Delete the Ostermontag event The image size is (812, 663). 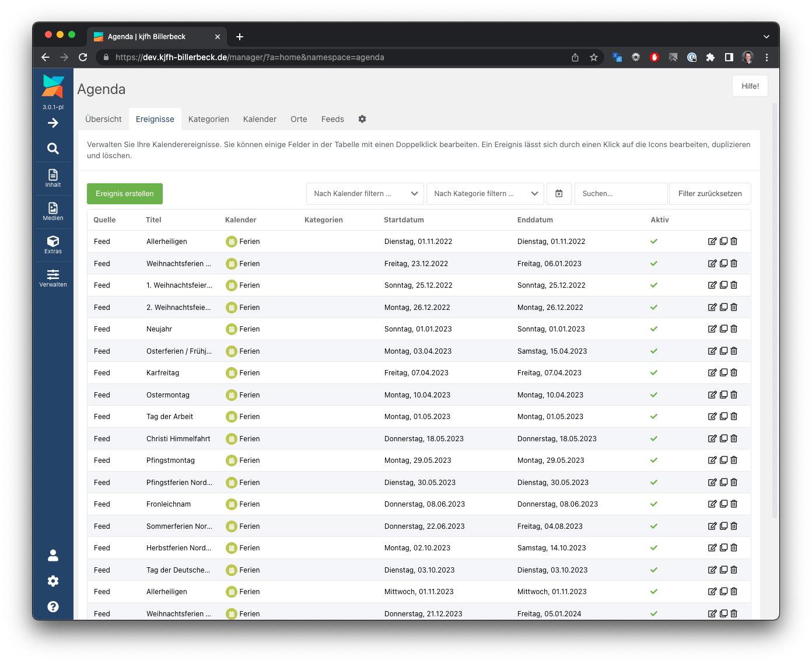pos(734,395)
